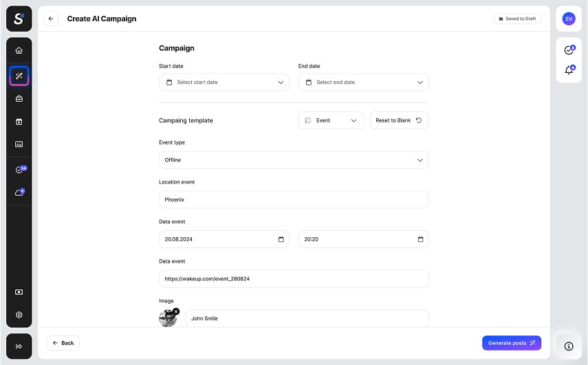Click the Generate posts button
The height and width of the screenshot is (365, 588).
click(511, 343)
